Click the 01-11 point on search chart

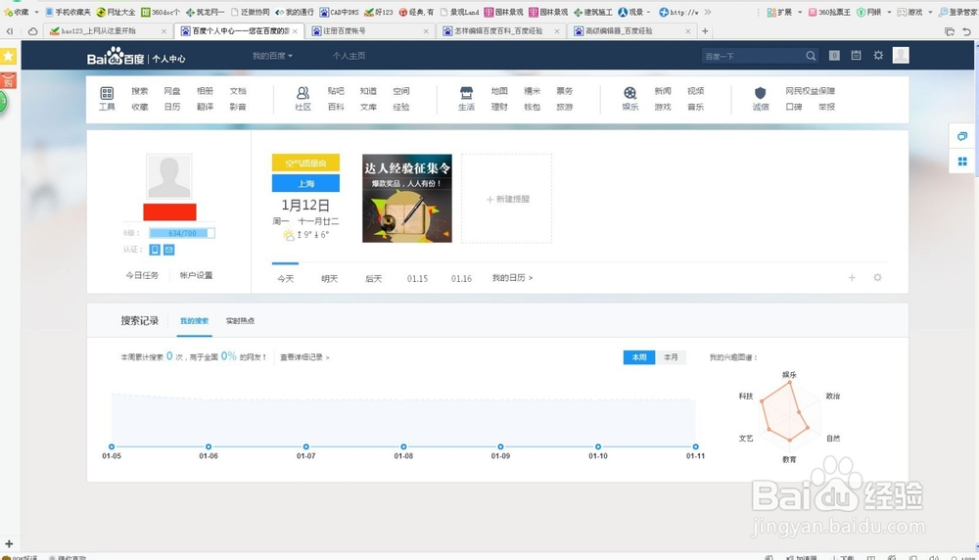(x=695, y=446)
